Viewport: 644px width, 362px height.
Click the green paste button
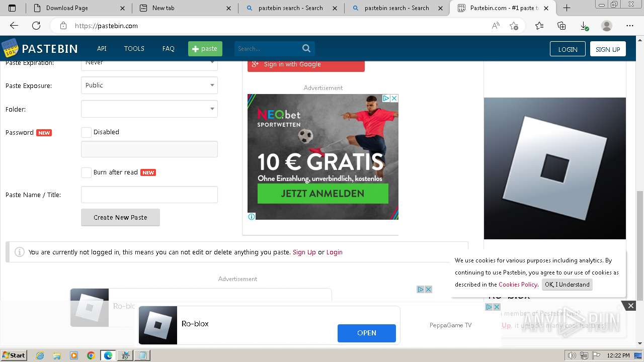205,49
